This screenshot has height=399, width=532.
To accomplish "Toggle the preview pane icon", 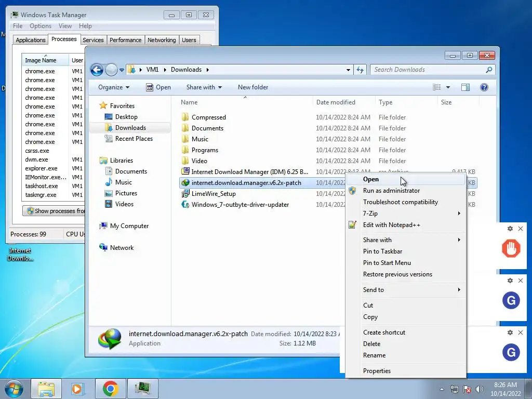I will (x=465, y=87).
